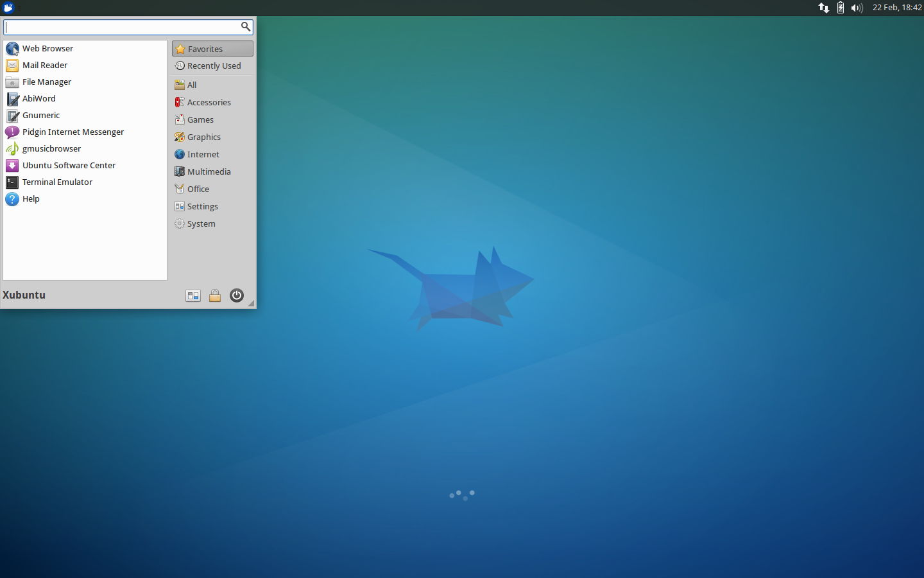Open the Gnumeric spreadsheet application

coord(41,115)
